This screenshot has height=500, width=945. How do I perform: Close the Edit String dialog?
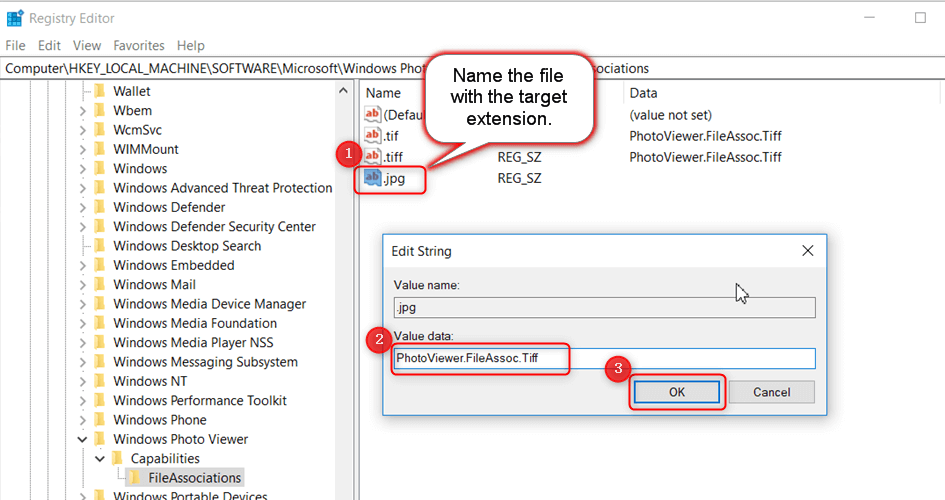pos(808,251)
